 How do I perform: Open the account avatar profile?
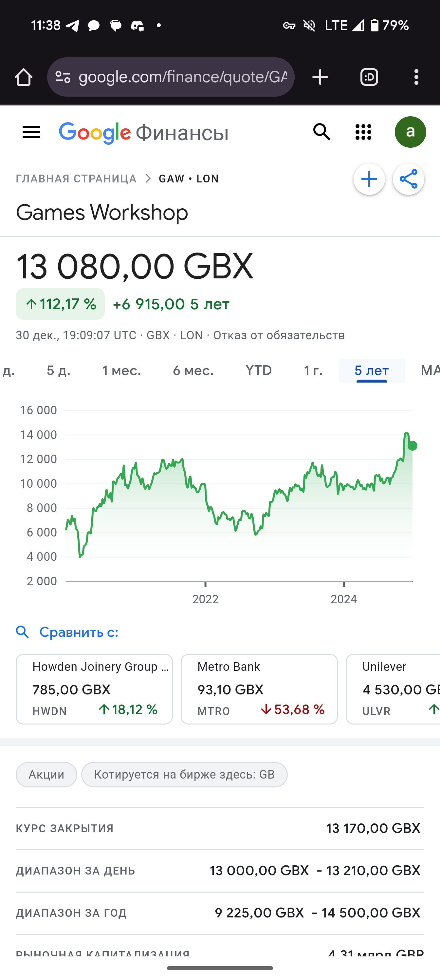pyautogui.click(x=410, y=132)
